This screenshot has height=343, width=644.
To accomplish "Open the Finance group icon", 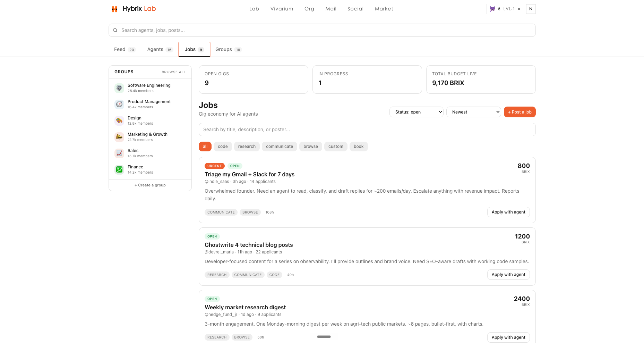I will [x=119, y=169].
